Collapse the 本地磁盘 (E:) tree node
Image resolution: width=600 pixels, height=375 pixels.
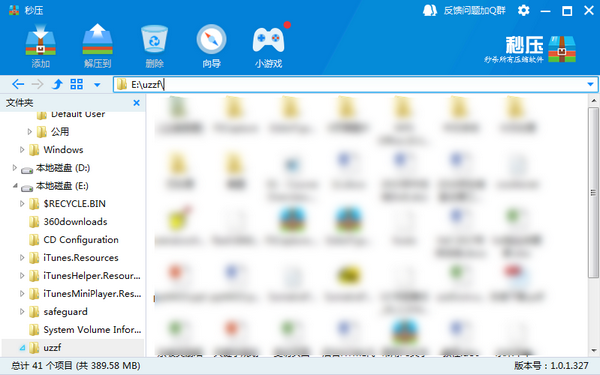click(x=15, y=186)
